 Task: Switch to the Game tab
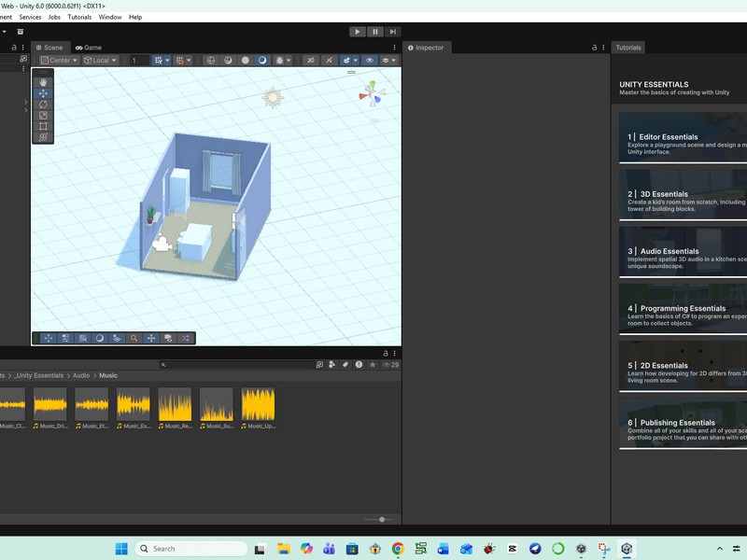[x=89, y=48]
